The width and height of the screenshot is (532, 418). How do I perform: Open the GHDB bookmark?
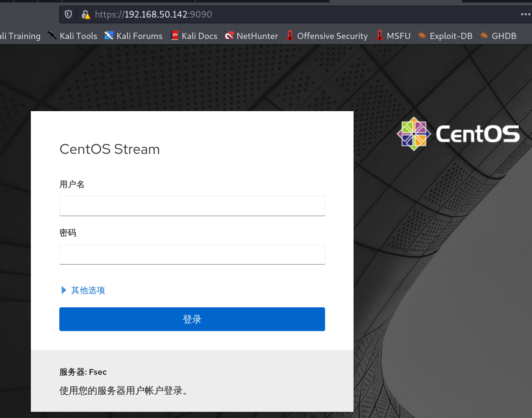498,36
